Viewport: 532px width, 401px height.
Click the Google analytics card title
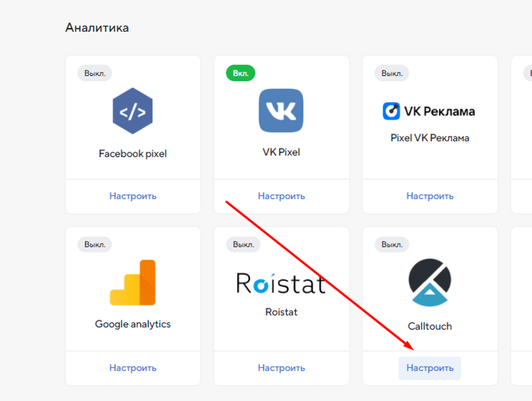(x=133, y=324)
